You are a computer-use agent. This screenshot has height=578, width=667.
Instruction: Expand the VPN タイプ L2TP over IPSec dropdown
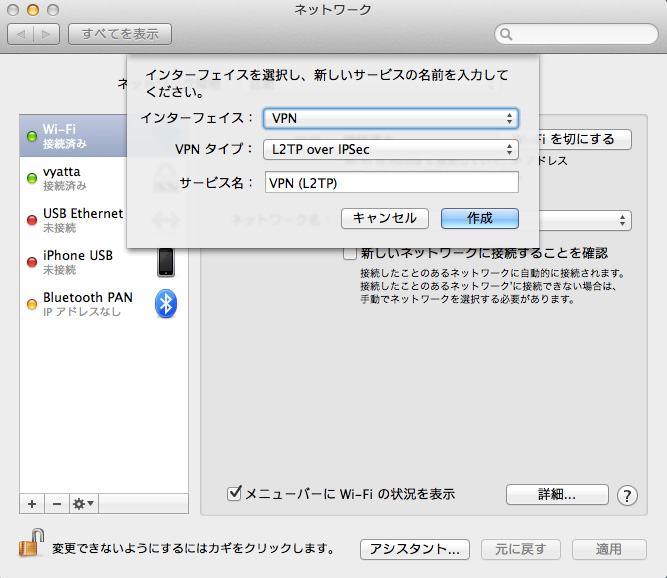click(391, 150)
